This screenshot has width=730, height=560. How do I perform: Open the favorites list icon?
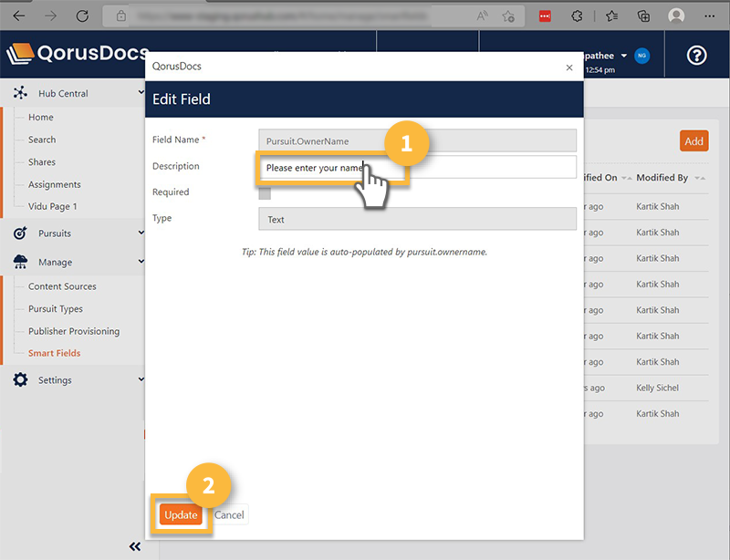pyautogui.click(x=611, y=16)
